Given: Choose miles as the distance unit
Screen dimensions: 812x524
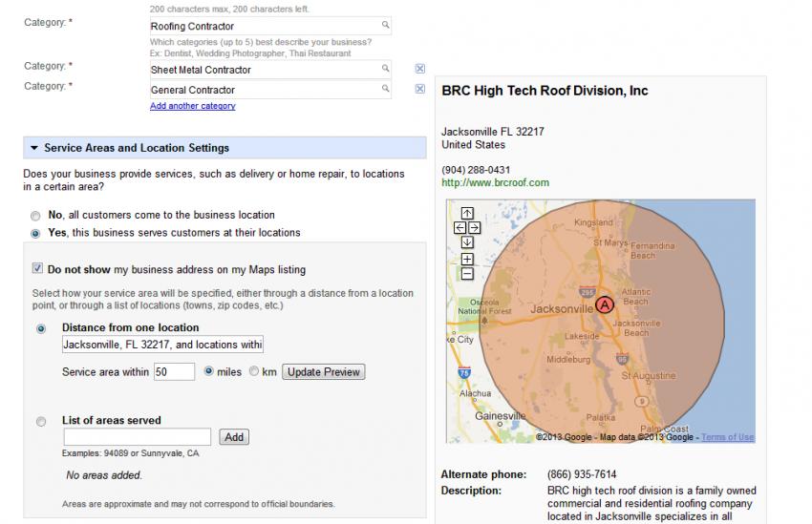Looking at the screenshot, I should tap(208, 371).
